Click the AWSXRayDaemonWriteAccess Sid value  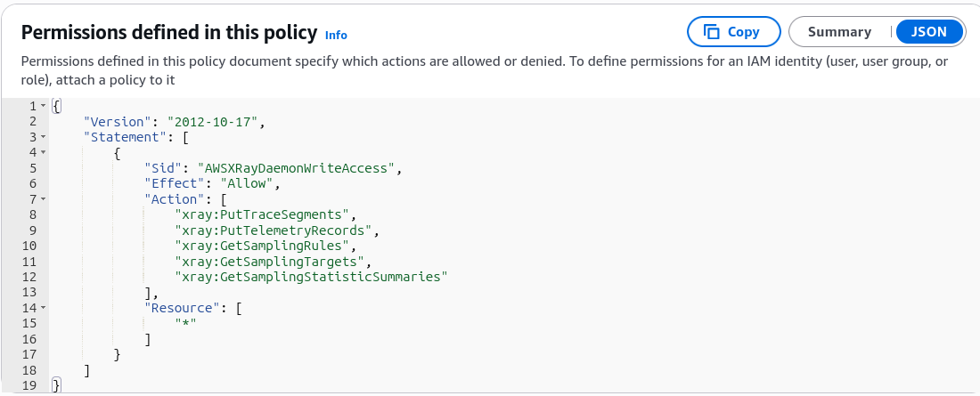[x=297, y=168]
